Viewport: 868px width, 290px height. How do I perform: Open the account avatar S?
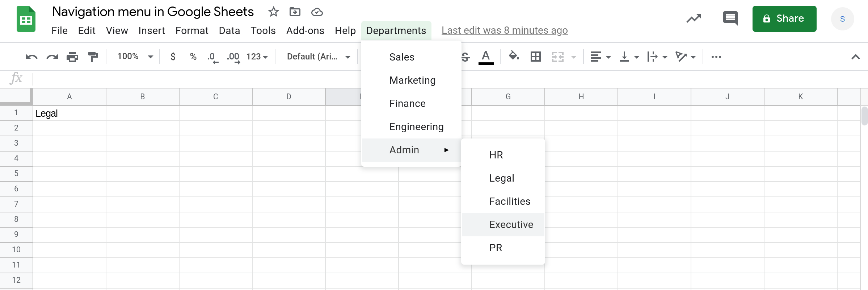click(x=842, y=19)
